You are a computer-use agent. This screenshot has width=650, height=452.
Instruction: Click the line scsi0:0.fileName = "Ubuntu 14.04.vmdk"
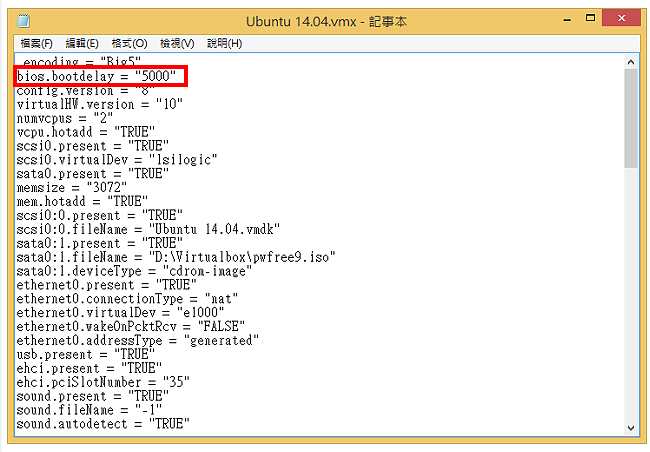148,229
